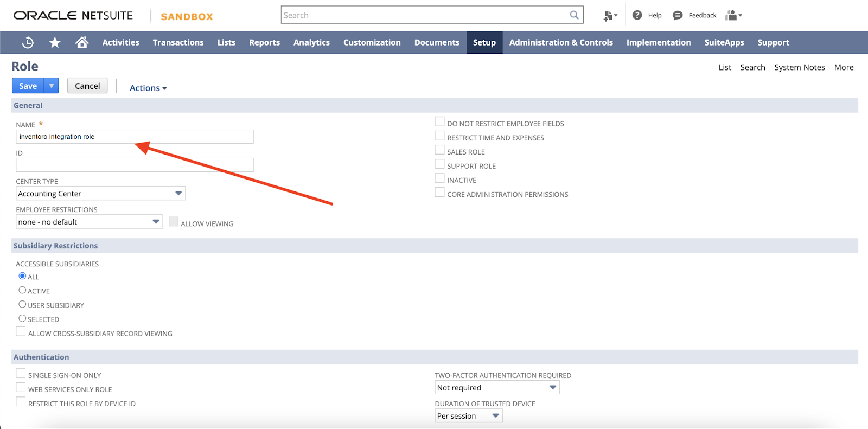Click the Shortcuts star icon
This screenshot has height=429, width=868.
pyautogui.click(x=55, y=42)
